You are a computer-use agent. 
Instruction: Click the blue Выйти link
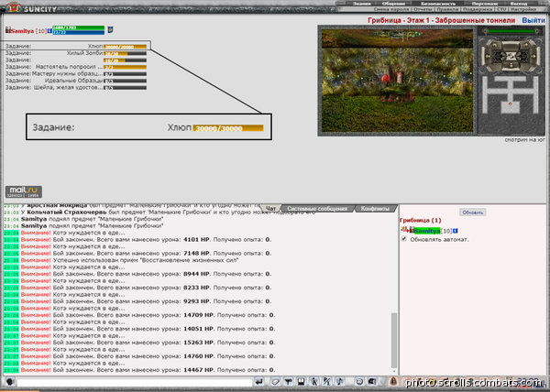pos(533,20)
